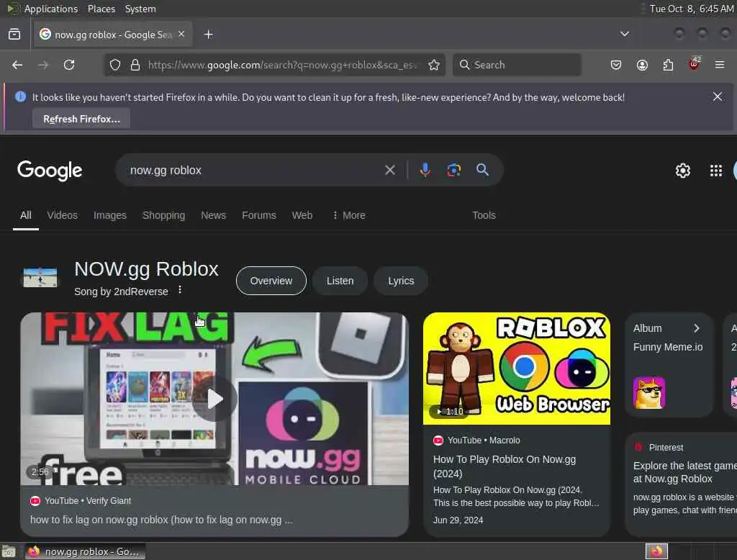737x560 pixels.
Task: Click the doge Funny Meme.io album image
Action: 649,393
